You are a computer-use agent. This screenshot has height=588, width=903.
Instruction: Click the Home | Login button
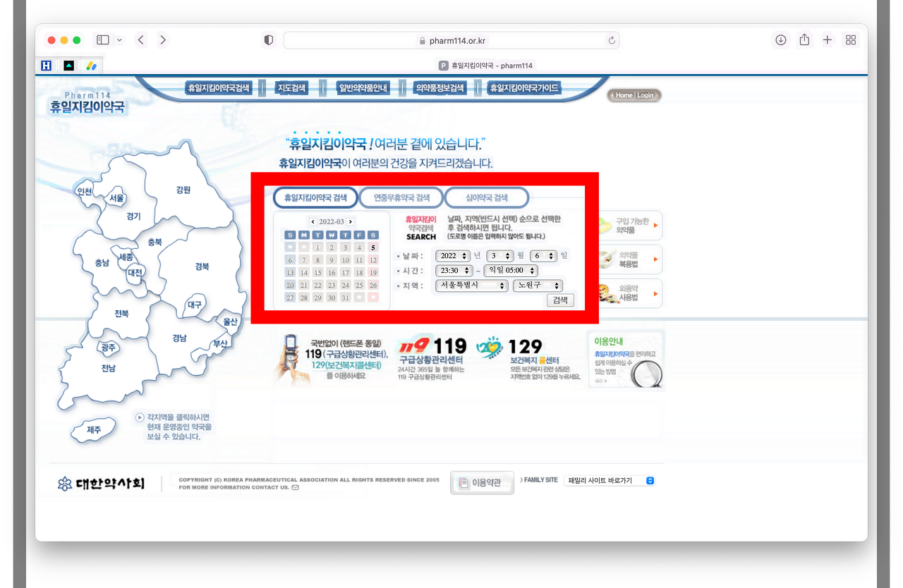pos(634,95)
